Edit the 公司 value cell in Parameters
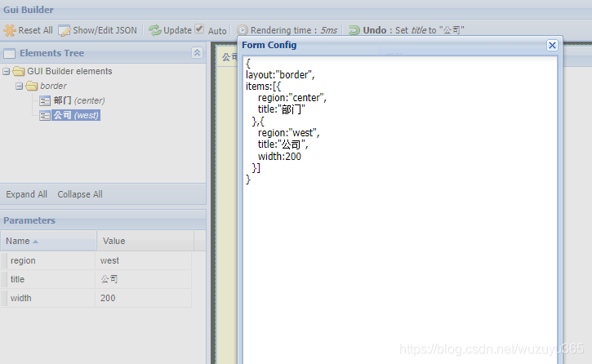Image resolution: width=592 pixels, height=364 pixels. pyautogui.click(x=144, y=279)
